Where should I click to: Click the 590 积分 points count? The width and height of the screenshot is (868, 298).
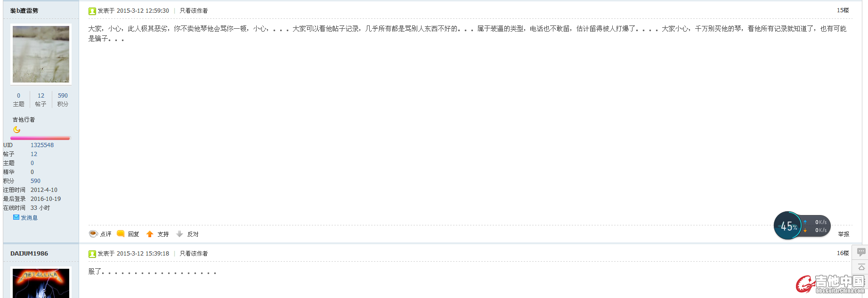pyautogui.click(x=63, y=95)
